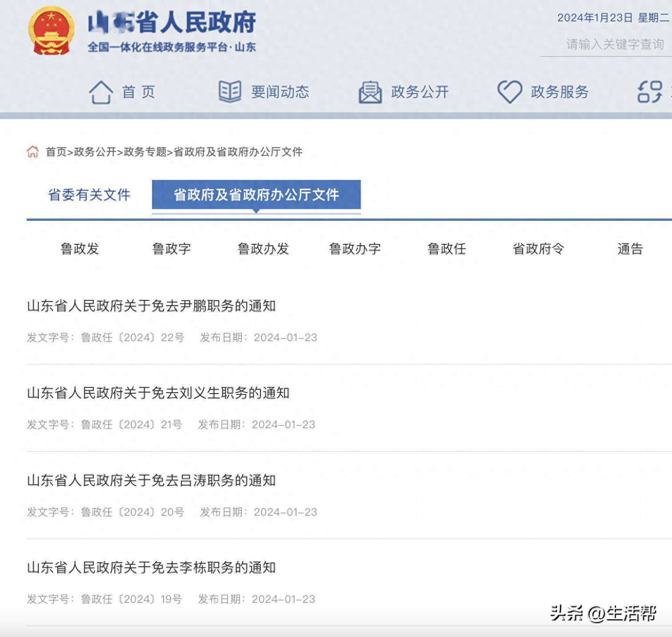Open the notice removing 尹鹏 from office
The image size is (672, 637).
click(151, 306)
